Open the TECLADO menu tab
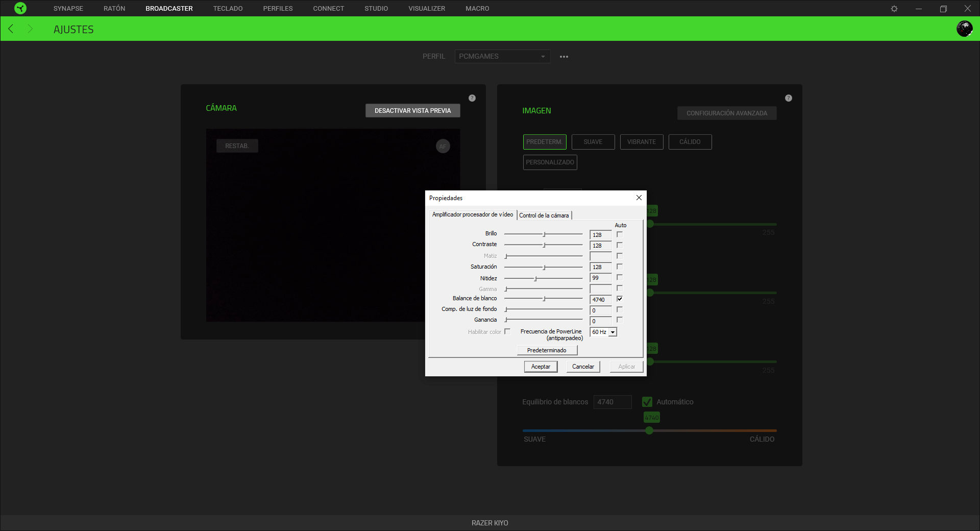The image size is (980, 531). coord(228,9)
